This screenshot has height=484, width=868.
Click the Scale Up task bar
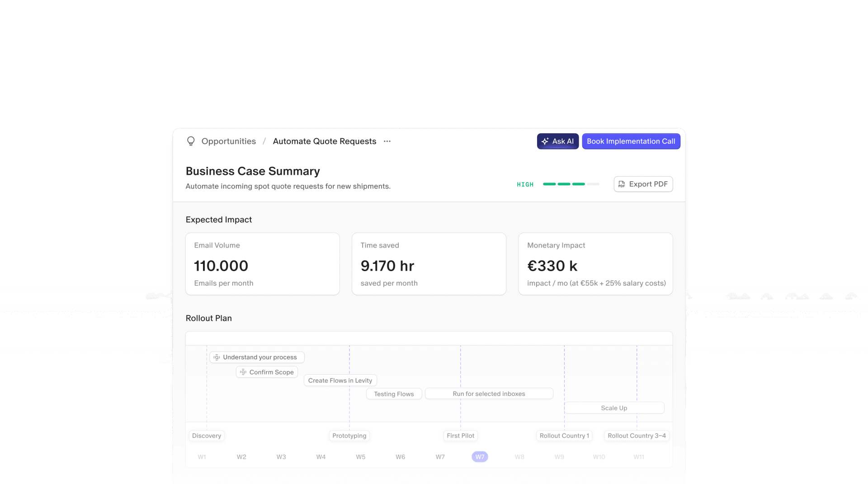(x=614, y=408)
